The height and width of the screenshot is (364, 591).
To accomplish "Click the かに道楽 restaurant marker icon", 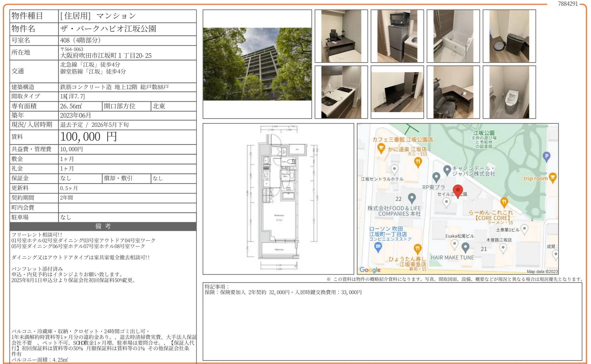I will [x=418, y=162].
